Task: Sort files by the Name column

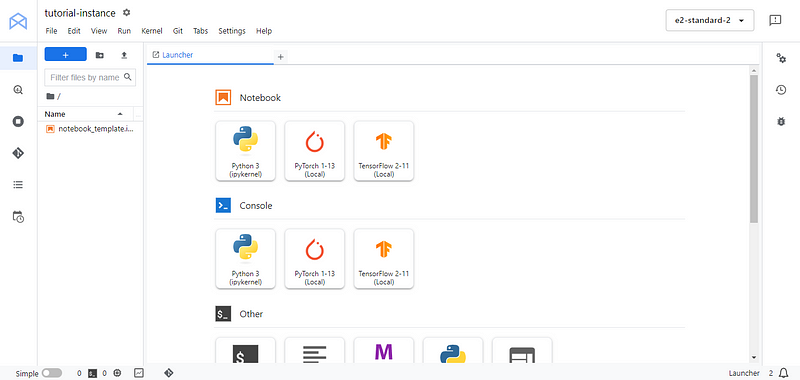Action: (x=85, y=114)
